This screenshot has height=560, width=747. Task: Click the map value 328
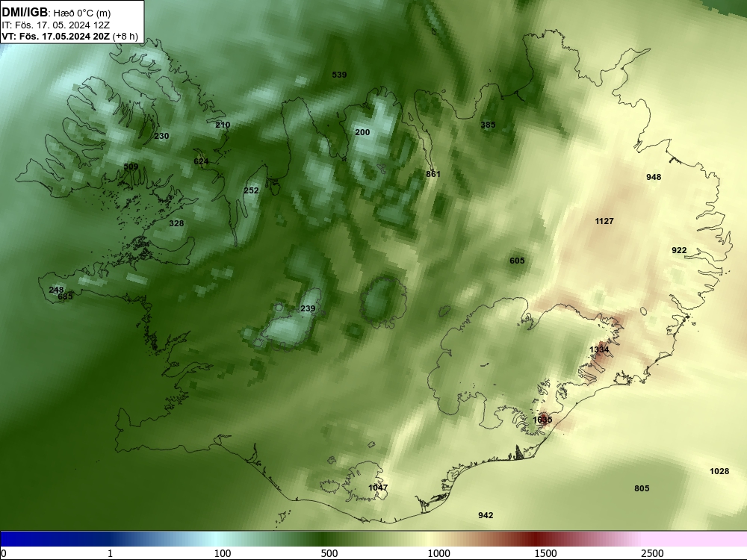click(x=176, y=223)
